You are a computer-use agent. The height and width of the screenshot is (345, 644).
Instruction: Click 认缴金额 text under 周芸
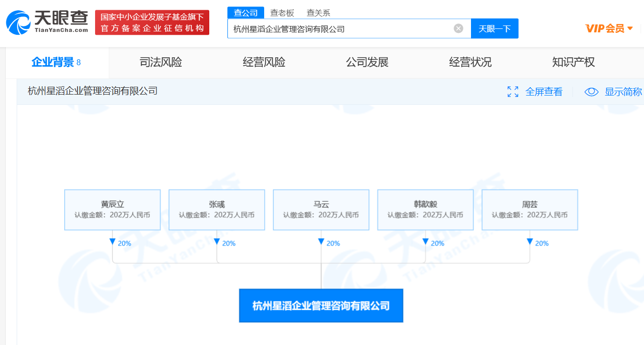point(530,215)
